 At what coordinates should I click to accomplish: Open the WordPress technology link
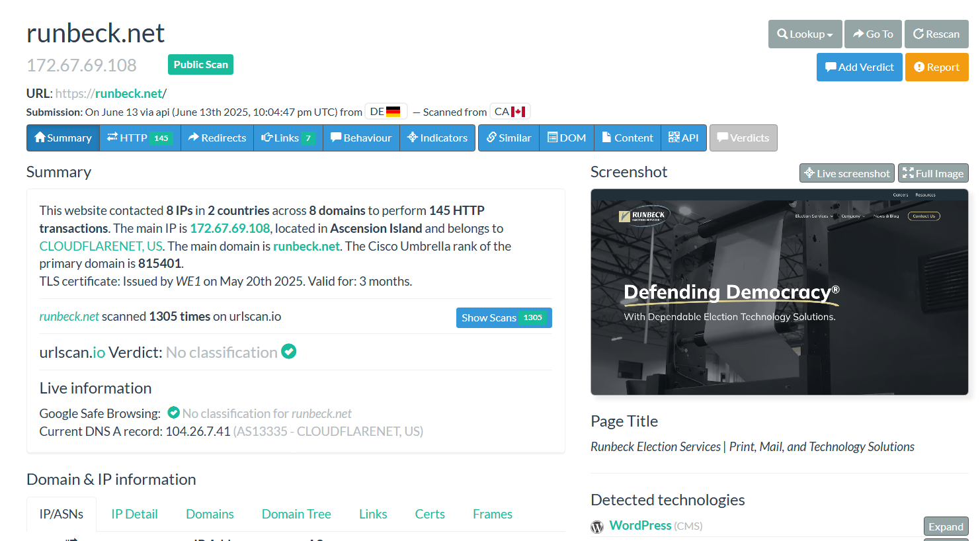coord(640,525)
